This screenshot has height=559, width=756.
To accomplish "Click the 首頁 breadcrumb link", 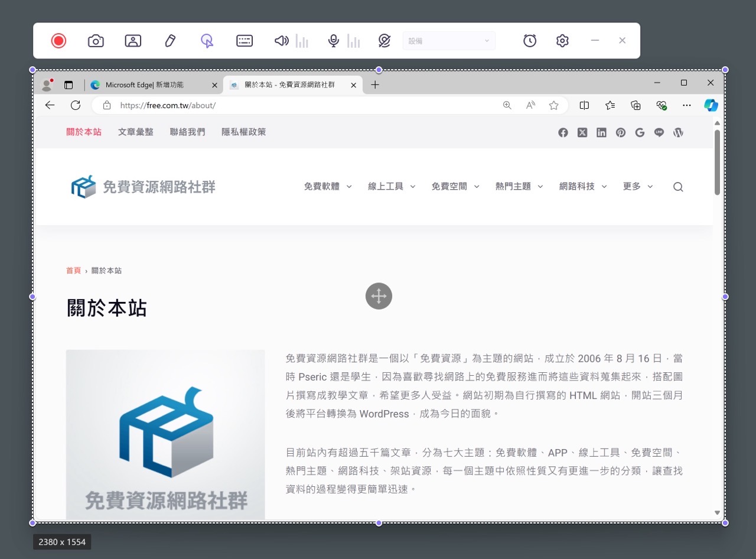I will (x=73, y=271).
